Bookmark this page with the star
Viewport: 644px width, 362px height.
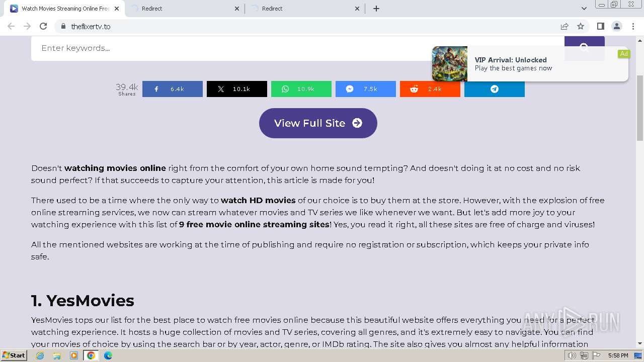click(x=581, y=26)
